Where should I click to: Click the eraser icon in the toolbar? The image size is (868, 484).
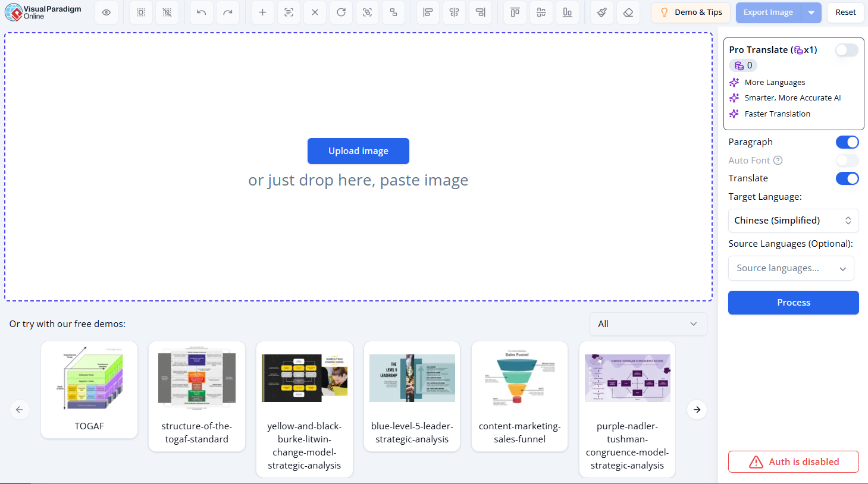pyautogui.click(x=628, y=12)
